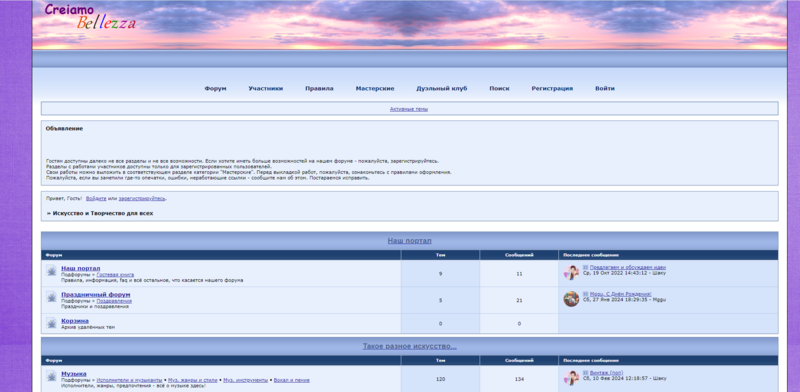Image resolution: width=800 pixels, height=392 pixels.
Task: Open the Правила menu item
Action: [319, 88]
